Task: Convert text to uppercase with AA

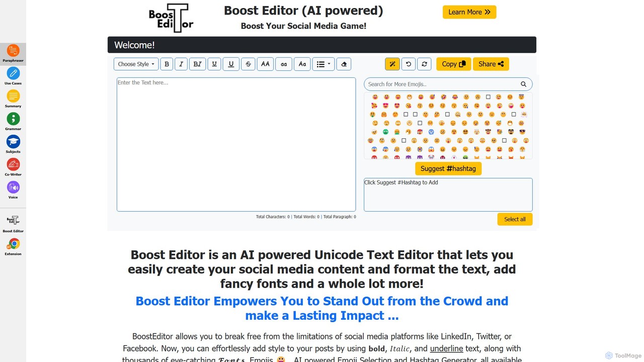Action: [x=265, y=64]
